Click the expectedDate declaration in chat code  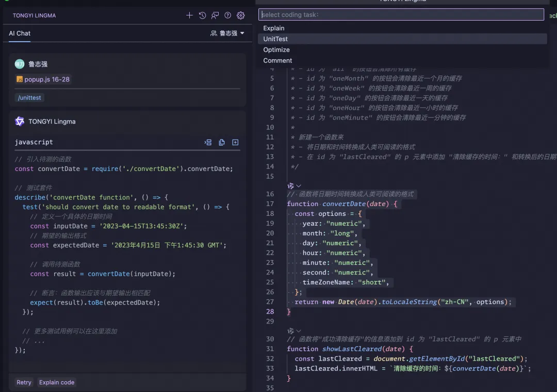pos(128,245)
